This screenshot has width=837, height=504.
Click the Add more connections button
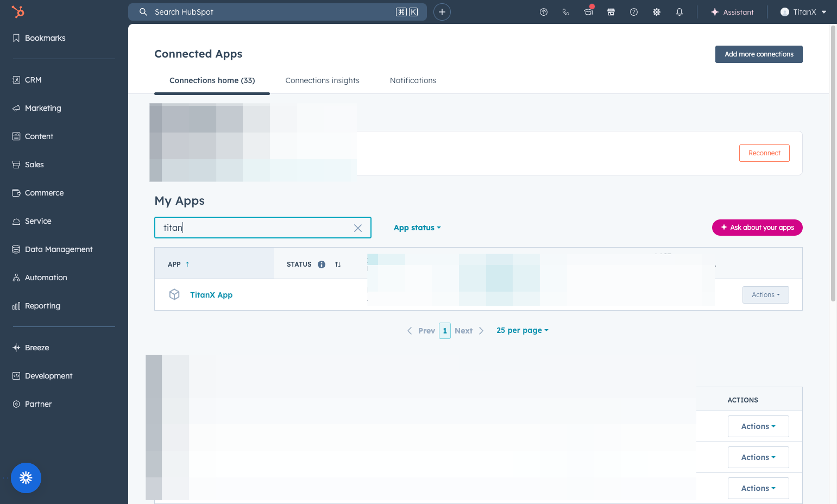point(759,54)
